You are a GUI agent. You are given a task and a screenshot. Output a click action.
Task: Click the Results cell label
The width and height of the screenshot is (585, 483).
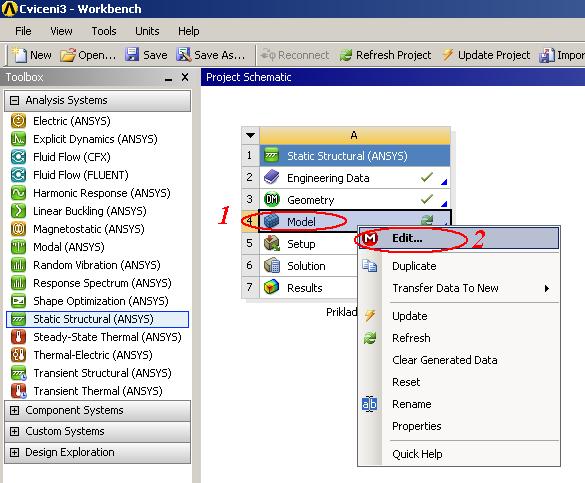tap(304, 288)
